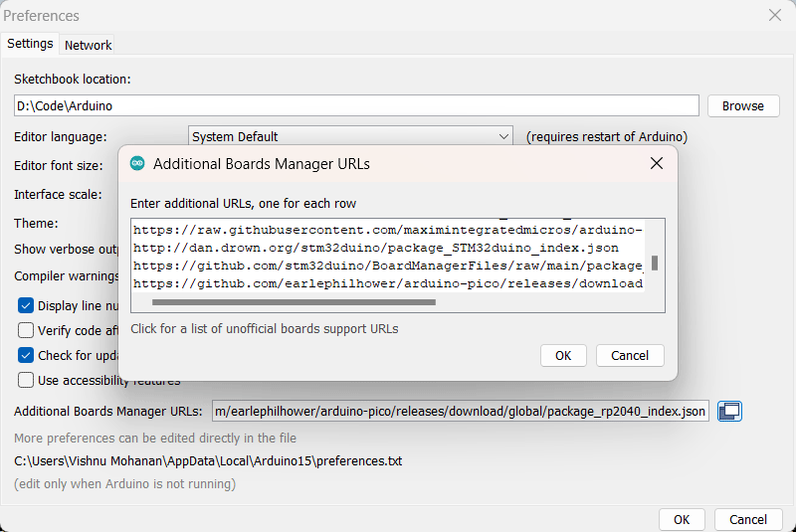This screenshot has height=532, width=796.
Task: Confirm URLs dialog with OK
Action: 563,356
